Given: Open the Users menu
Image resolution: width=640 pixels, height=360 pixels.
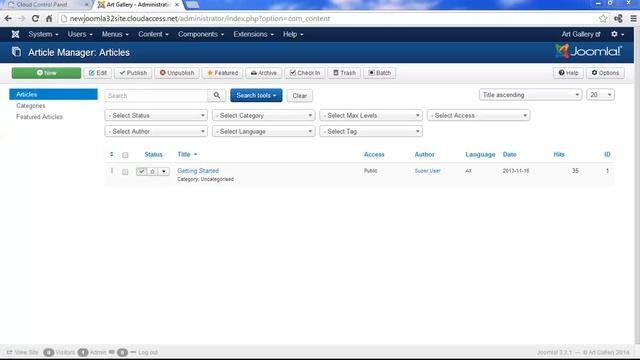Looking at the screenshot, I should tap(80, 34).
